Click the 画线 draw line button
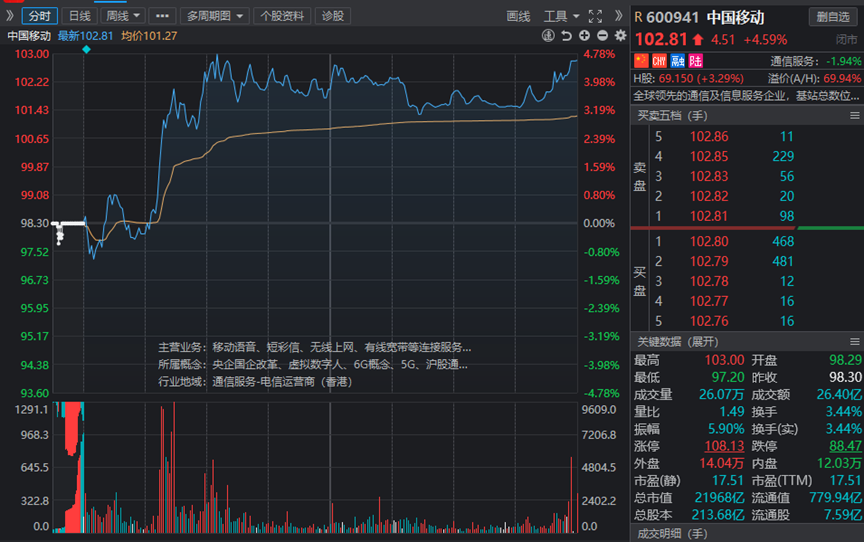The image size is (864, 542). (518, 16)
